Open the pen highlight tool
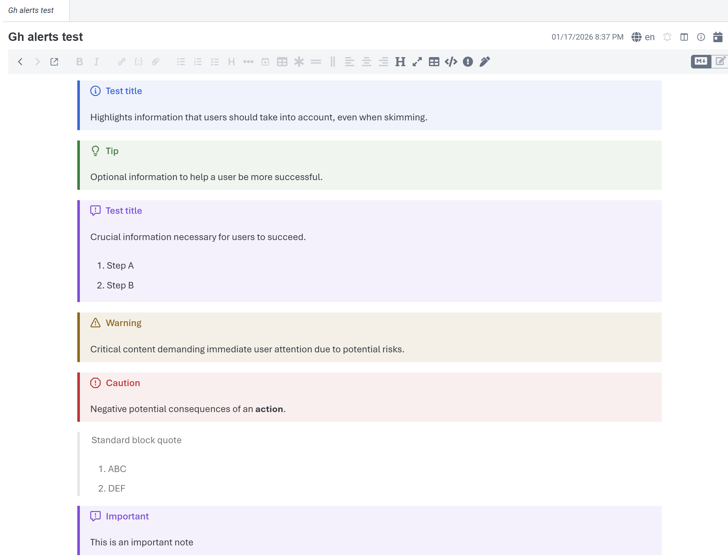Viewport: 728px width, 560px height. click(484, 62)
